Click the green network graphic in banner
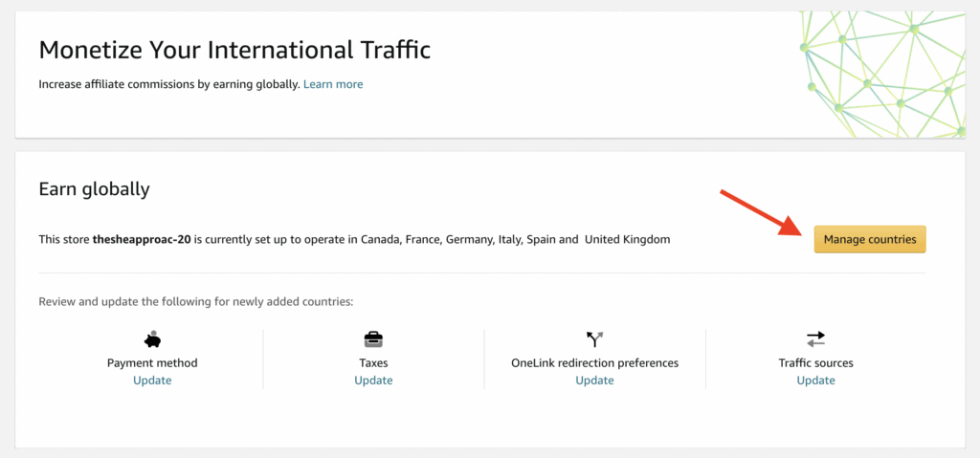The height and width of the screenshot is (458, 980). tap(881, 74)
